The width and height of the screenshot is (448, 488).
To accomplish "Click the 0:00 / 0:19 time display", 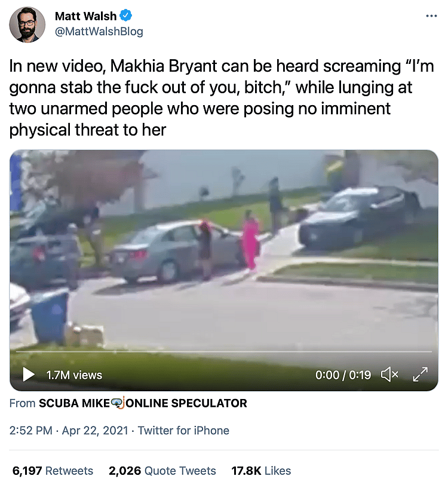I will 343,375.
